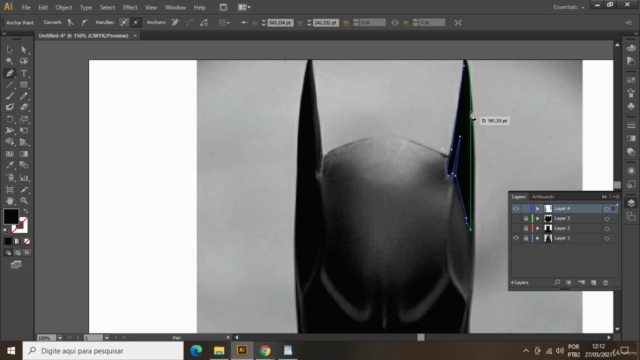The image size is (640, 360).
Task: Click the black fill color swatch
Action: coord(11,216)
